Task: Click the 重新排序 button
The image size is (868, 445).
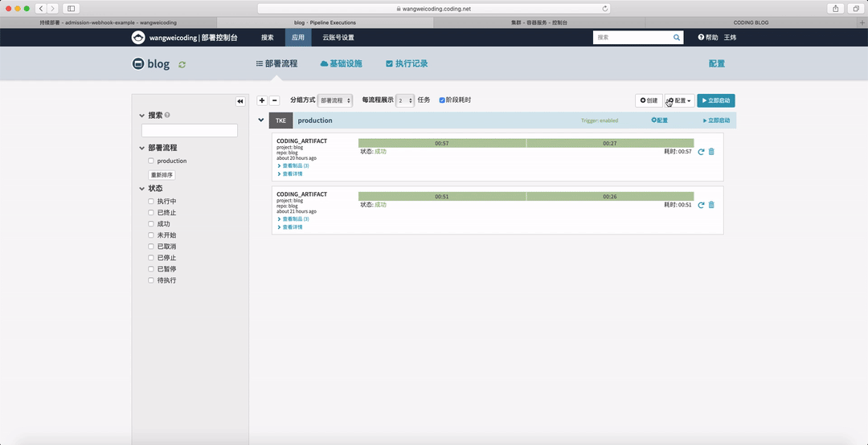Action: (162, 175)
